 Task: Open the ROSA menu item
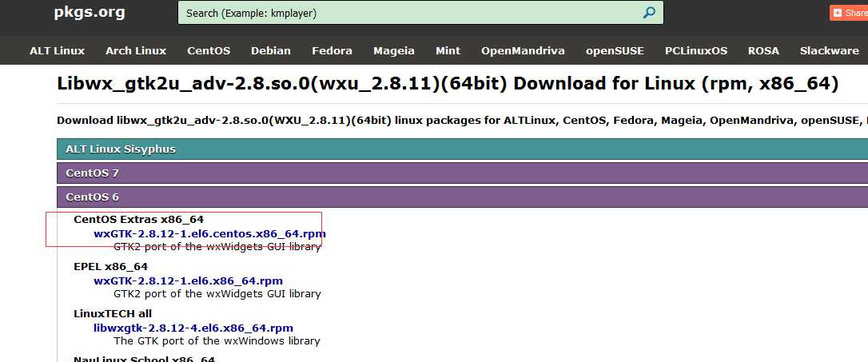pos(763,51)
